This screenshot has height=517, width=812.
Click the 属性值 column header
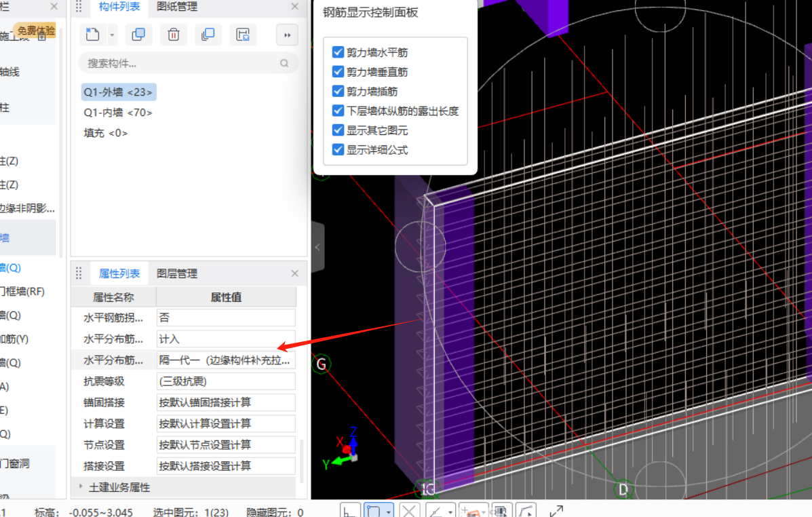pos(226,297)
